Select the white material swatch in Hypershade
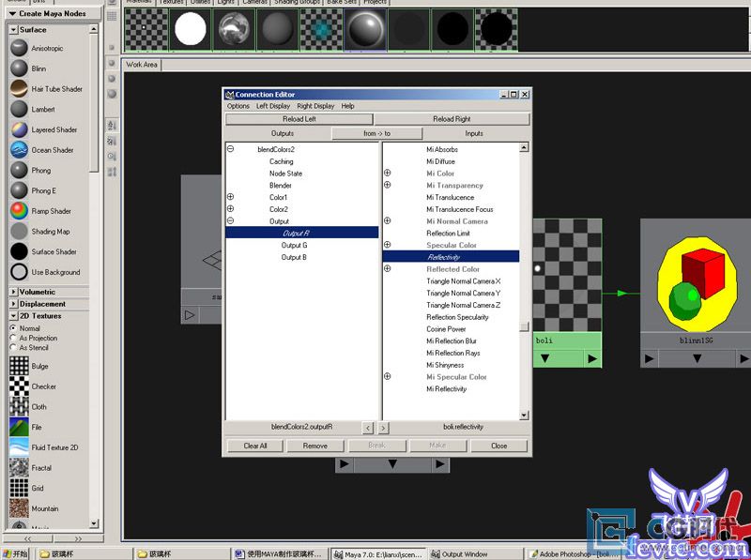Image resolution: width=751 pixels, height=560 pixels. click(191, 29)
